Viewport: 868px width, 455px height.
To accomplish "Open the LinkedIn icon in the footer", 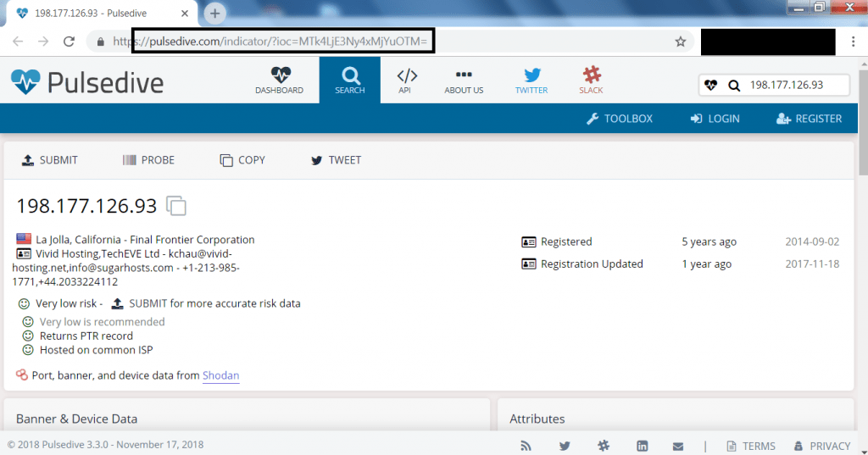I will tap(643, 446).
